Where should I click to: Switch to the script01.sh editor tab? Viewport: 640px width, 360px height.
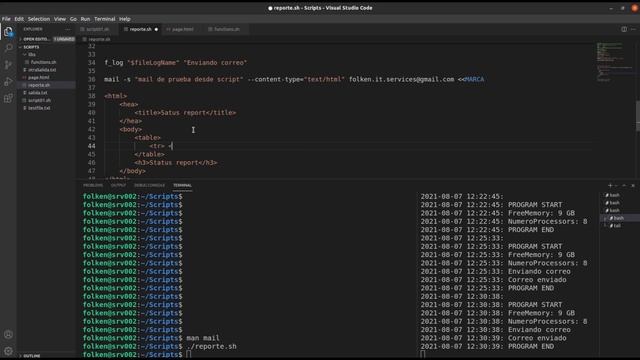[x=97, y=29]
